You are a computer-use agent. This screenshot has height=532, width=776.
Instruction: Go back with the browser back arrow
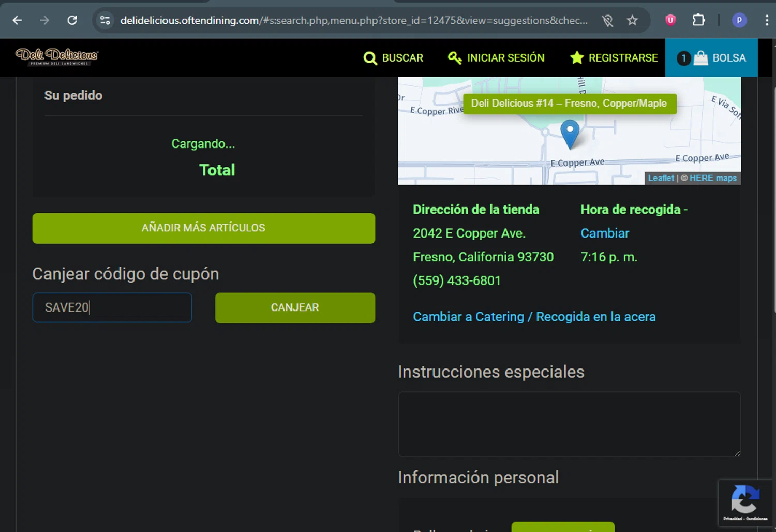(x=17, y=20)
